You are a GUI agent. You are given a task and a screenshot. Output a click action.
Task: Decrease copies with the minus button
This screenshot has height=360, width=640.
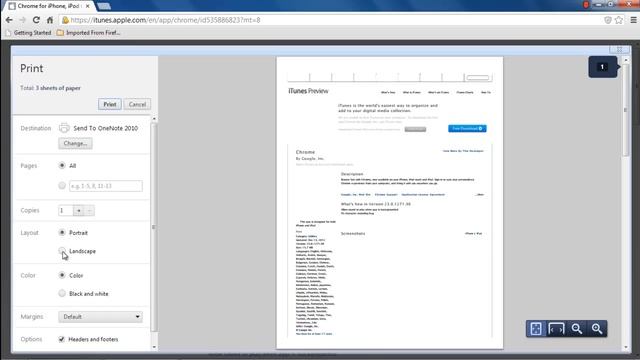point(89,211)
